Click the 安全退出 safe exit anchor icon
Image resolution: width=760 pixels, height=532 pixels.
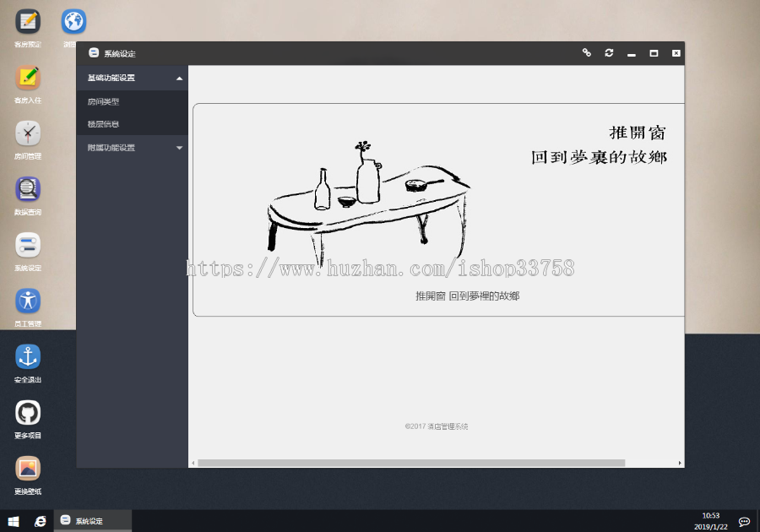[26, 358]
